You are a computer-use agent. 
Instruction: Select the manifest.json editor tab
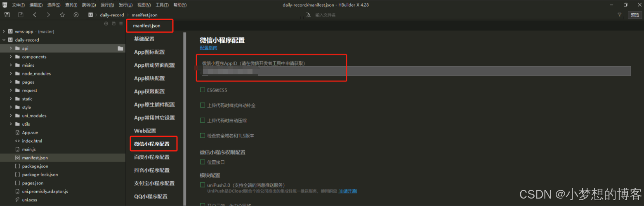[146, 26]
